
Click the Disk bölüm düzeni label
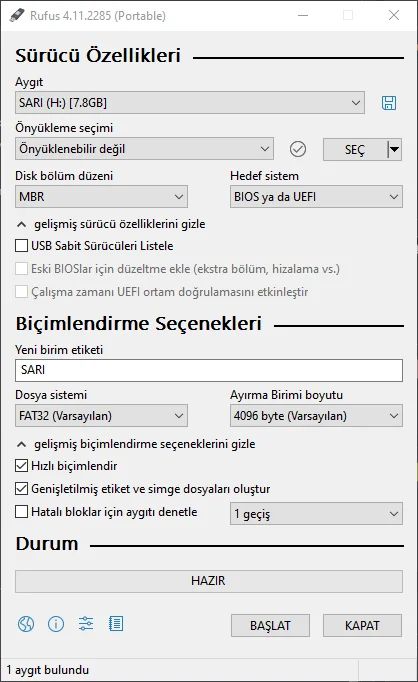64,176
